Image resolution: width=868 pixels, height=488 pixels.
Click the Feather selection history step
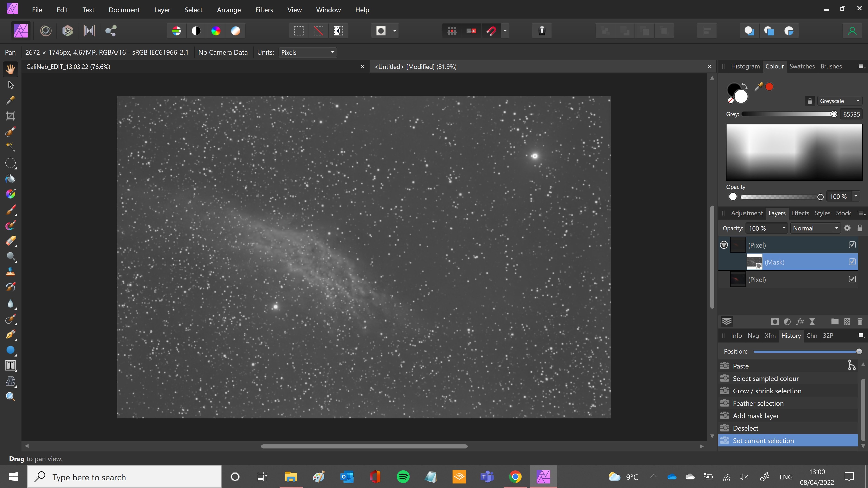[758, 403]
